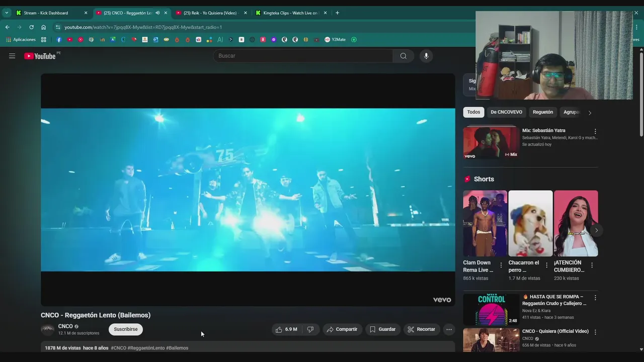644x362 pixels.
Task: Open options menu for Chacarron el perro short
Action: (x=546, y=265)
